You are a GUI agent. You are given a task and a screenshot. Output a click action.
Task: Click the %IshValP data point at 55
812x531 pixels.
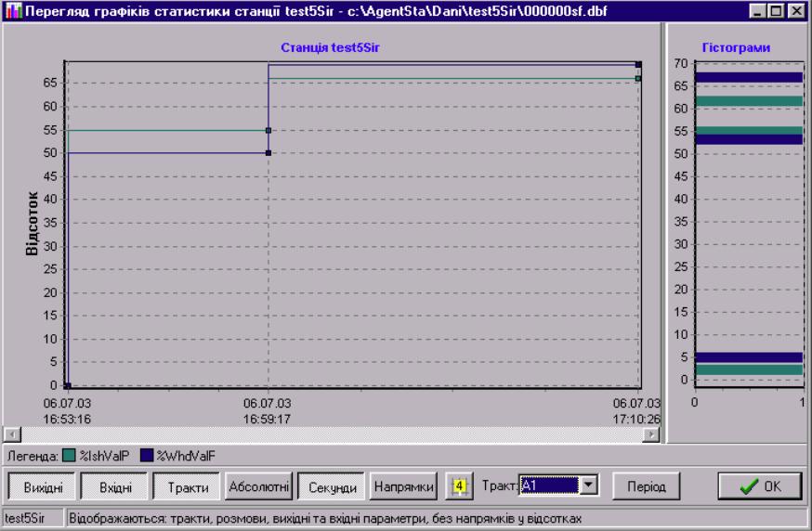point(268,130)
